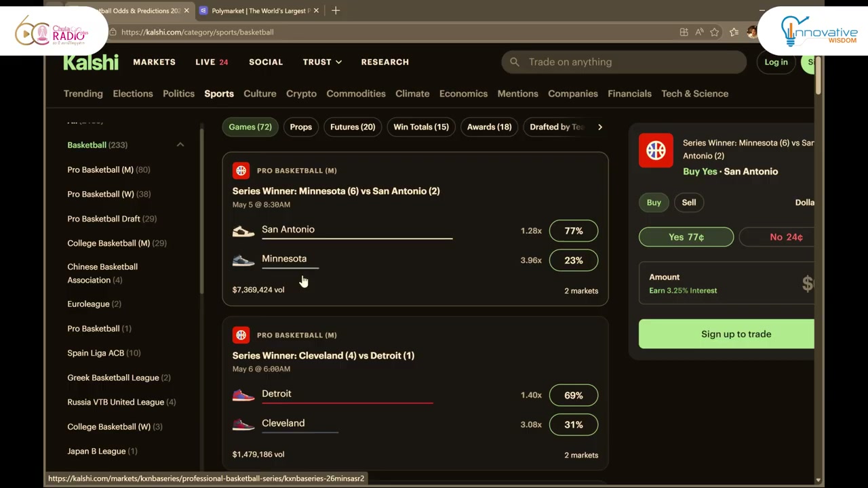
Task: Click the basketball icon in trade panel
Action: (656, 150)
